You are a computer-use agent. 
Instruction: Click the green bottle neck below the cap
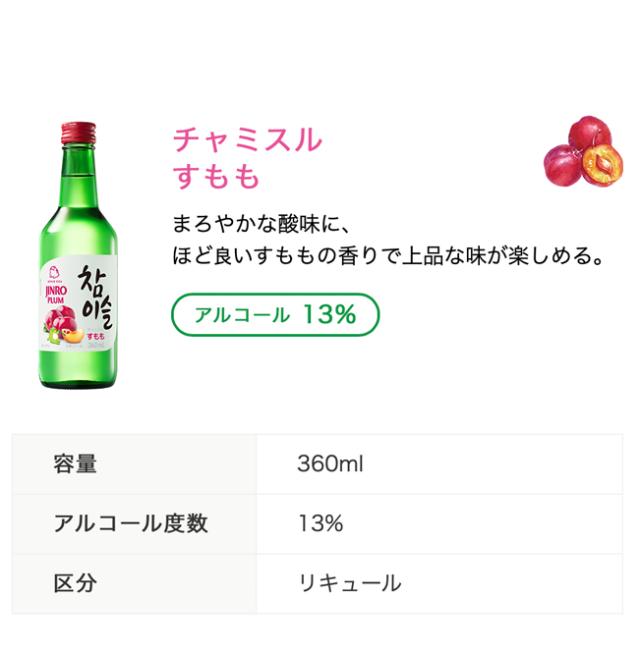point(78,170)
